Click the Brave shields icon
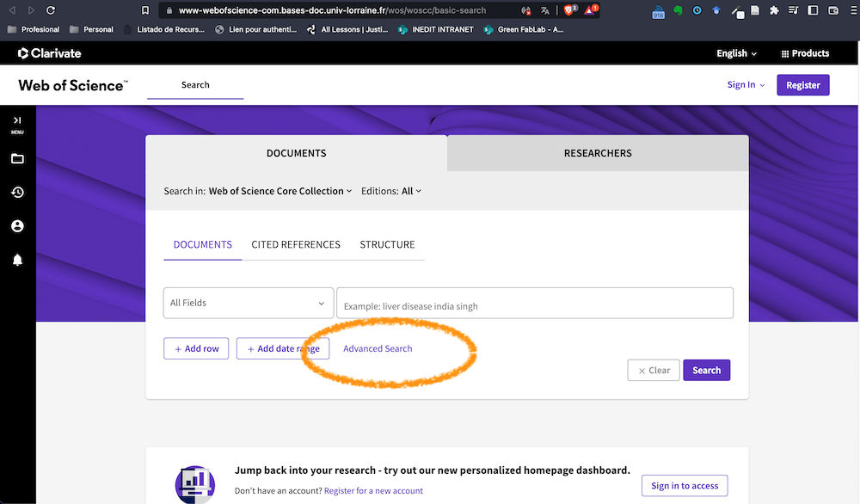 pyautogui.click(x=569, y=10)
